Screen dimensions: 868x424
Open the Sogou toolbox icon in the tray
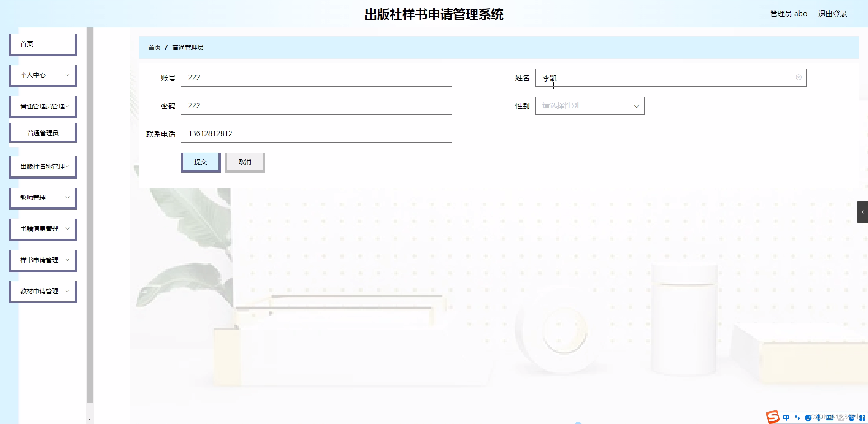863,417
